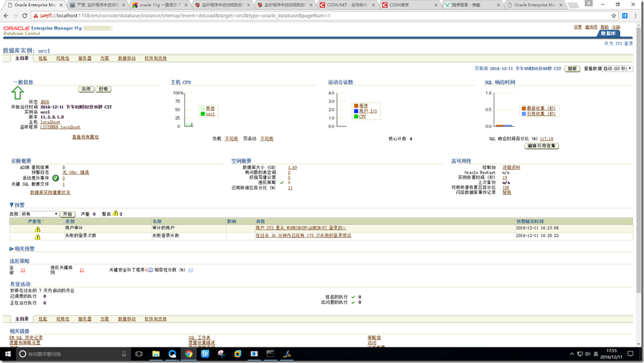Open the Action Center notification icon

(x=631, y=354)
